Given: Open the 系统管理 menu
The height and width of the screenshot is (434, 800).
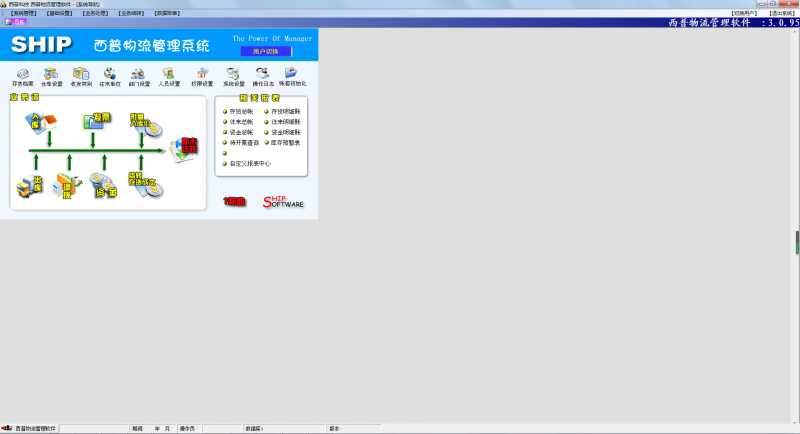Looking at the screenshot, I should (23, 13).
